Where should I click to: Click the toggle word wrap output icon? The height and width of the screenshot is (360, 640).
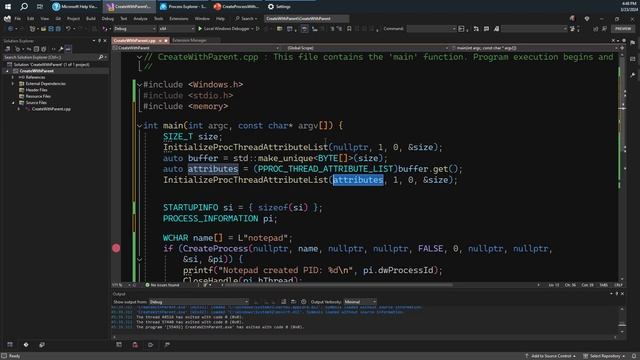(x=293, y=302)
